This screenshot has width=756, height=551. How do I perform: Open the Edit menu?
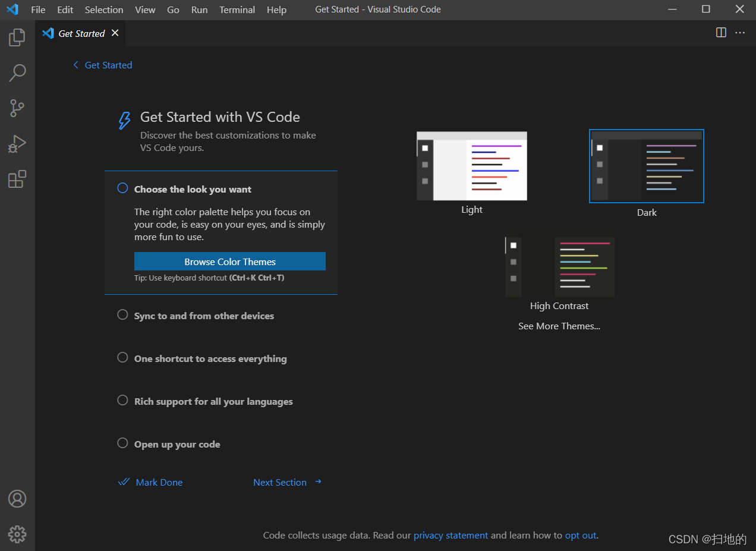(65, 10)
